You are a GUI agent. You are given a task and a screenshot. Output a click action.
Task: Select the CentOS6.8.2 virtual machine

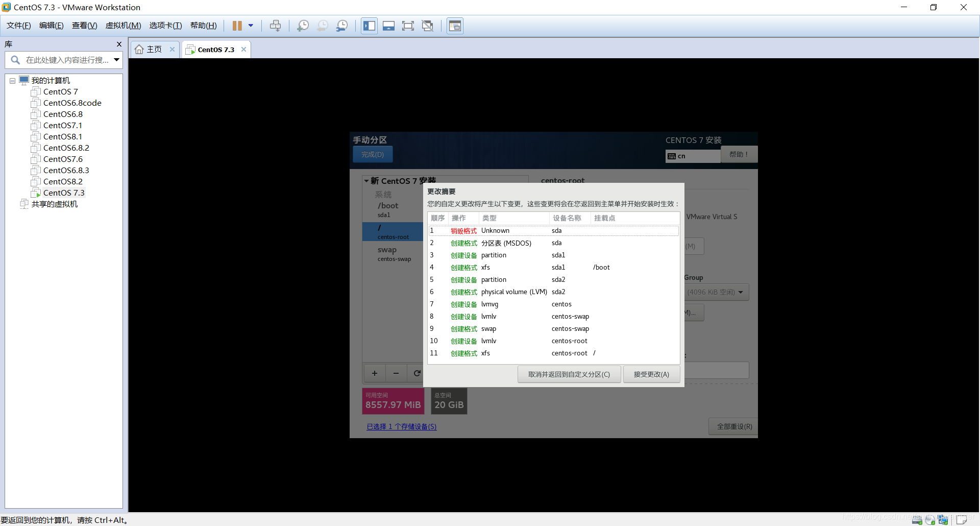click(66, 148)
